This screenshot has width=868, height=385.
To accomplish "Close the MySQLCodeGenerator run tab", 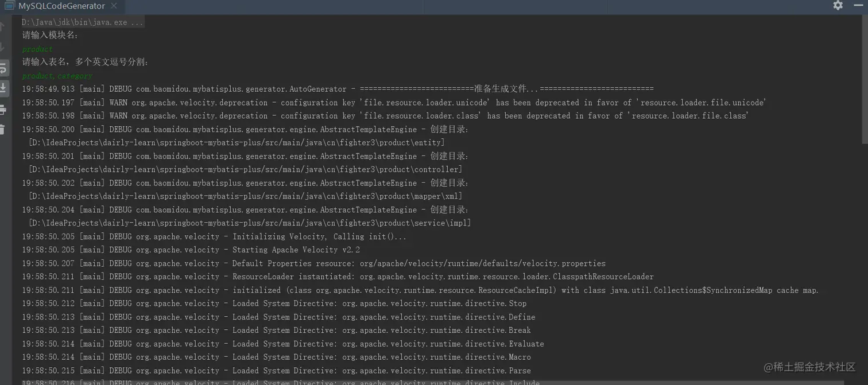I will click(x=114, y=6).
